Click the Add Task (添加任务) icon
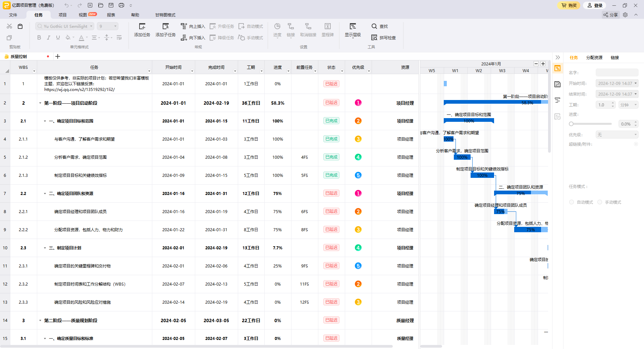 tap(142, 27)
